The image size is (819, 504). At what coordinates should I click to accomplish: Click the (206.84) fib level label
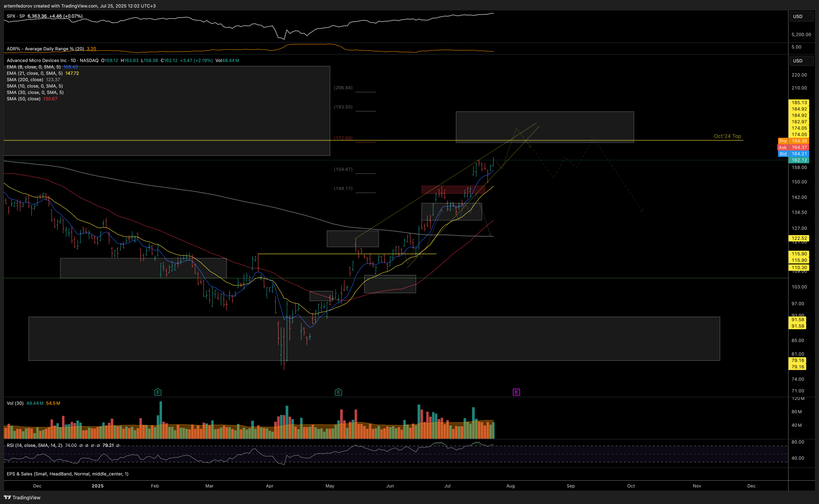(343, 88)
